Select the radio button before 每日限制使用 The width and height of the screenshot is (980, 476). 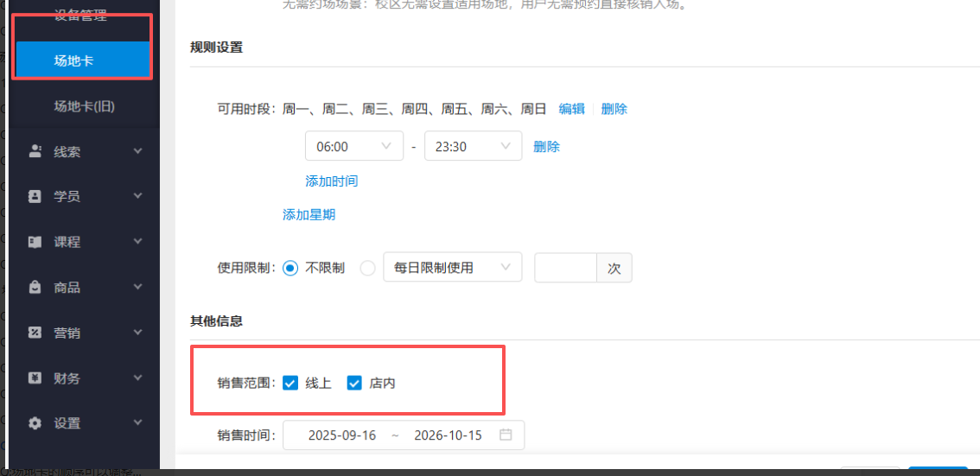368,268
